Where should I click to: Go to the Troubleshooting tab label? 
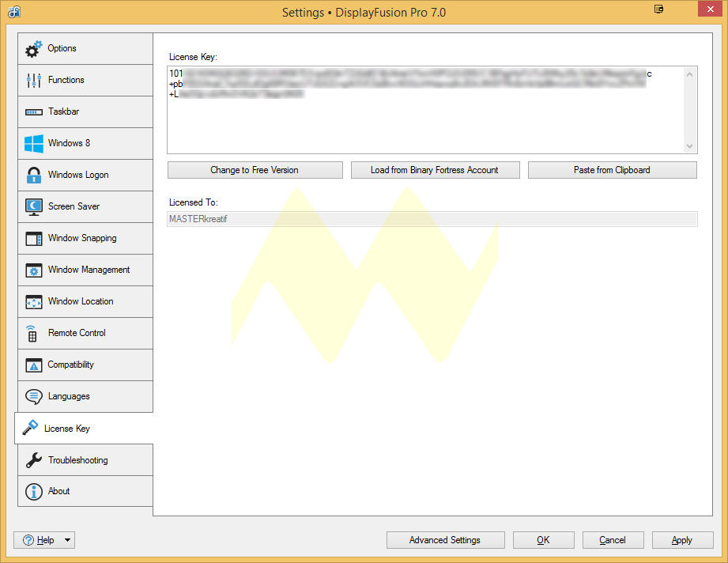point(78,460)
